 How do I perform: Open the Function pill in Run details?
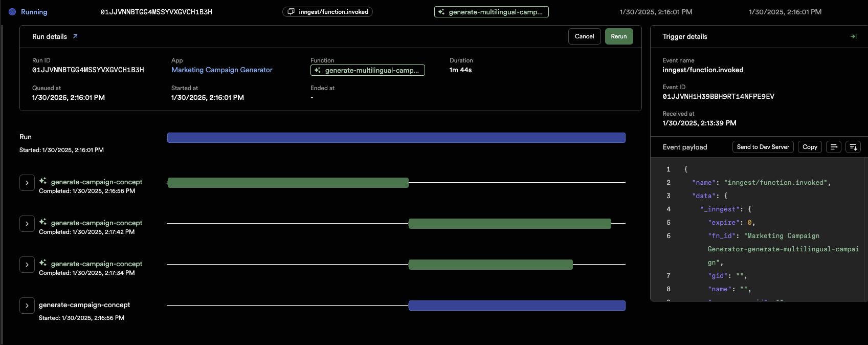[x=367, y=70]
